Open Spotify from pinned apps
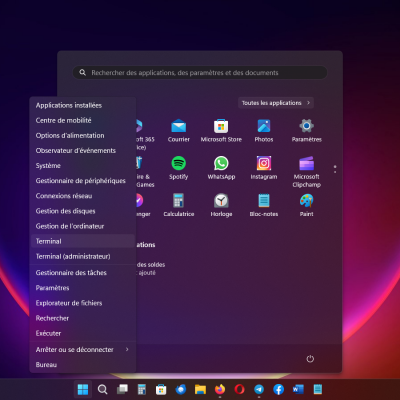The image size is (400, 400). (x=179, y=168)
